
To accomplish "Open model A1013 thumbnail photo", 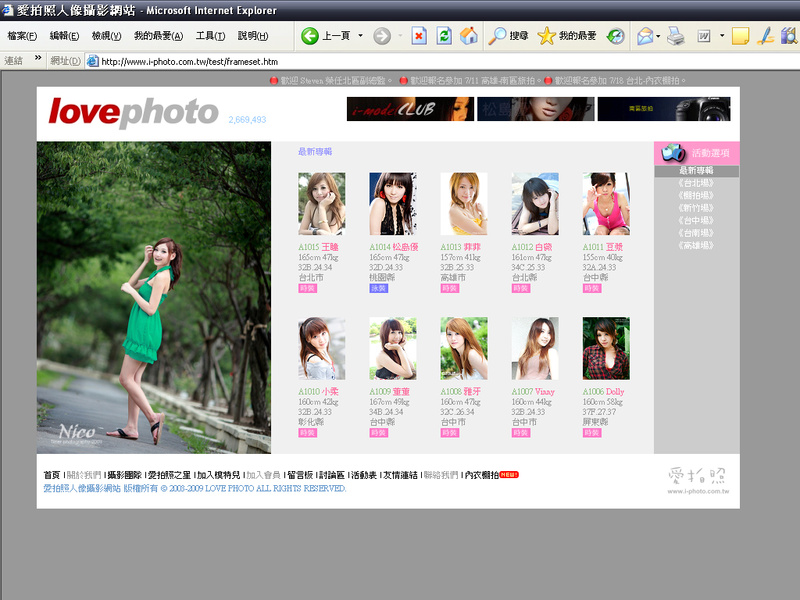I will click(464, 204).
